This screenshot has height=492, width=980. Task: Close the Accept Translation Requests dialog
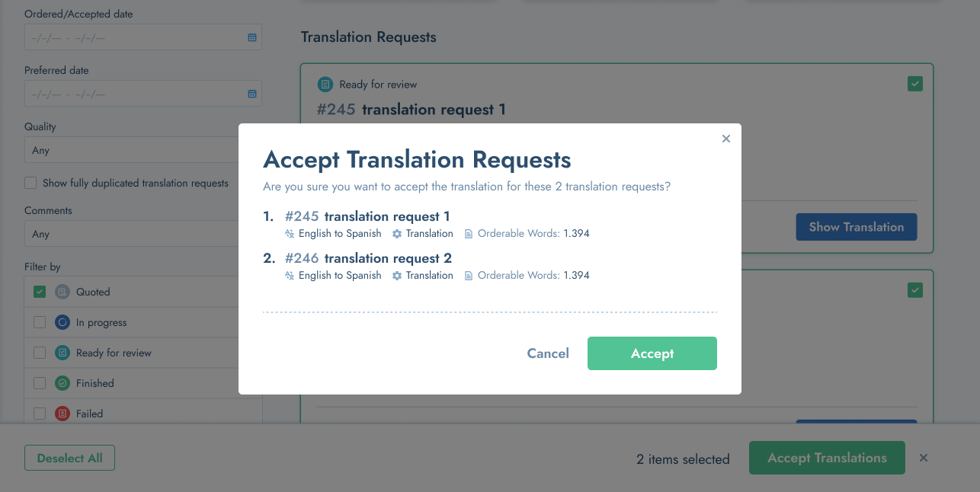[726, 139]
